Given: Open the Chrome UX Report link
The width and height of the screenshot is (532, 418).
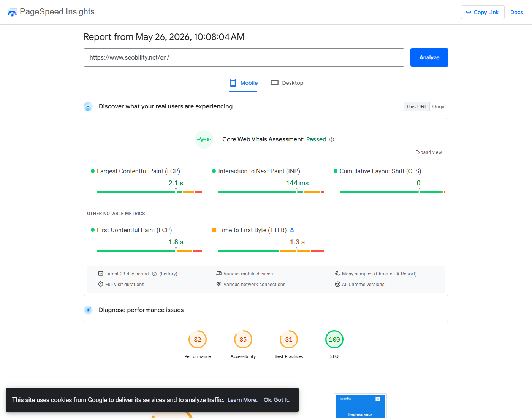Looking at the screenshot, I should 395,274.
